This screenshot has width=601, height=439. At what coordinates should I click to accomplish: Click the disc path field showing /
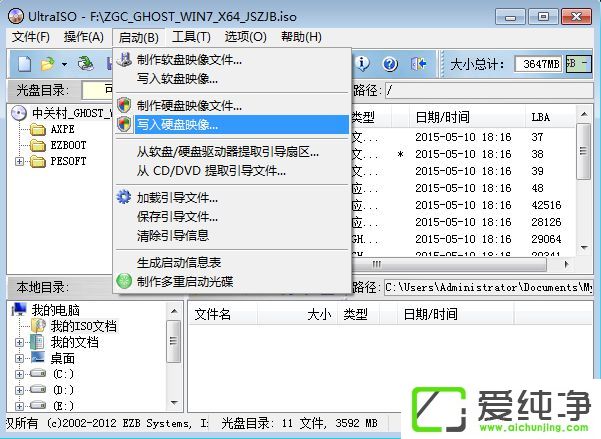(489, 91)
